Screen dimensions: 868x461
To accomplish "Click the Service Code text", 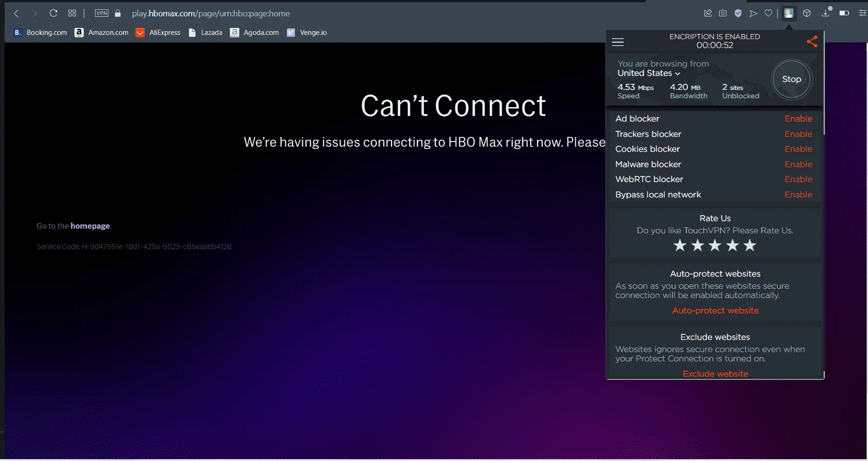I will 134,247.
